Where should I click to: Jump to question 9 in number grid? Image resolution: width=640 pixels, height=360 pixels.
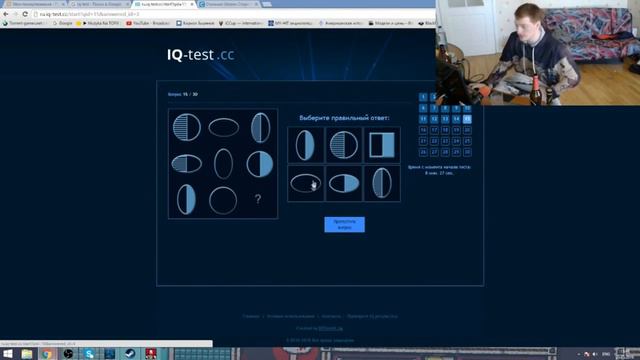[x=456, y=108]
